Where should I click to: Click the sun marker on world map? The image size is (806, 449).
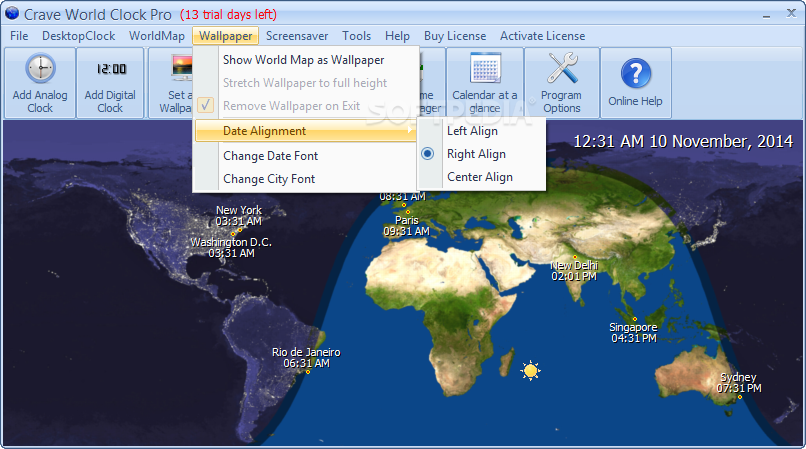tap(530, 370)
